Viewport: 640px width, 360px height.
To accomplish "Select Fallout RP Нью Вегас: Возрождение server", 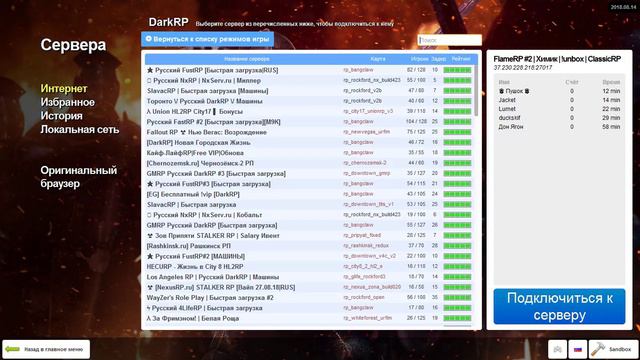I will [x=309, y=132].
